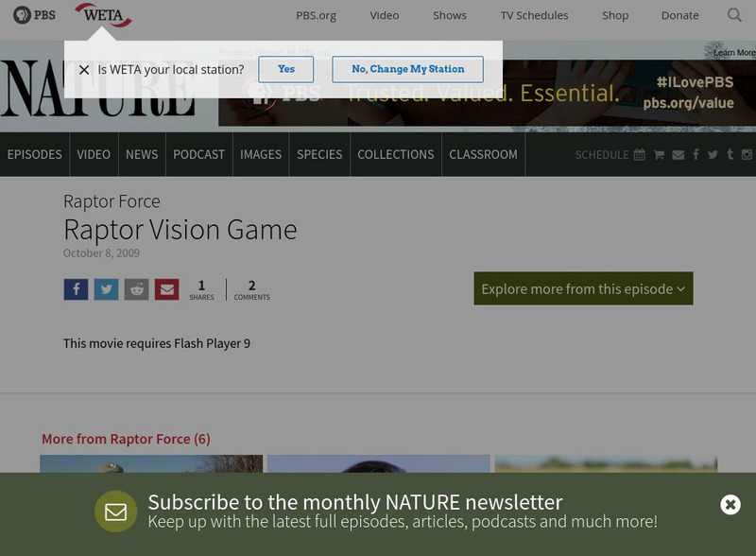Image resolution: width=756 pixels, height=556 pixels.
Task: Click the WETA station logo
Action: [x=104, y=15]
